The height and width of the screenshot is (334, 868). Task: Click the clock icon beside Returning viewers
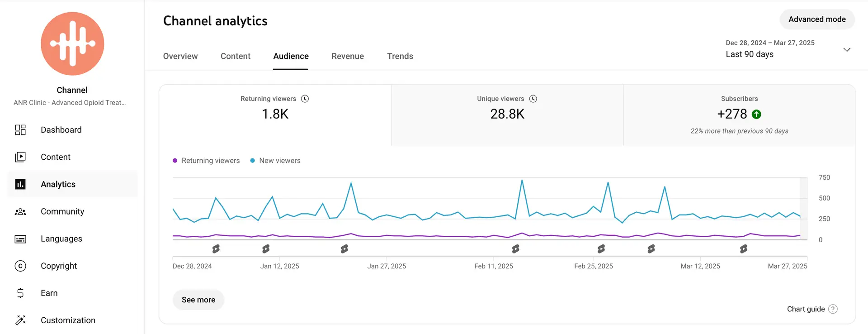[305, 99]
